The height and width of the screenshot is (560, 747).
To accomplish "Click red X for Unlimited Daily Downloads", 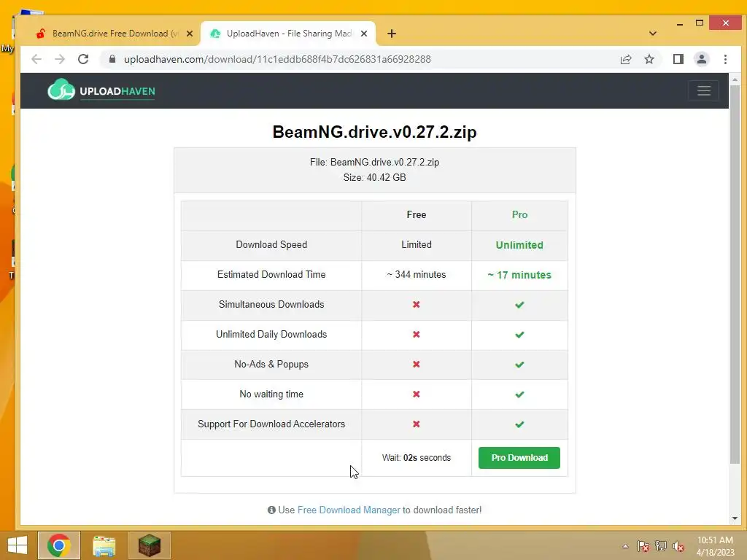I will pyautogui.click(x=417, y=334).
